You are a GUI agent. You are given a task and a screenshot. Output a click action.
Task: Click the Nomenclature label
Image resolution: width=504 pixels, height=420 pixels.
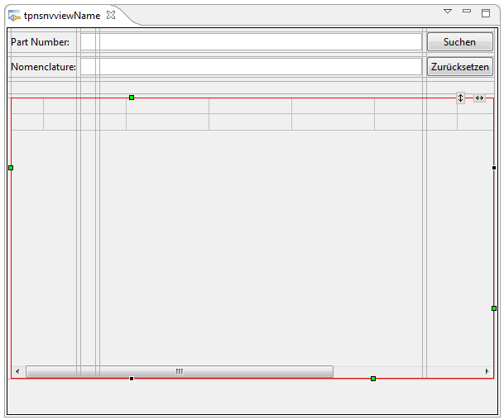point(43,67)
